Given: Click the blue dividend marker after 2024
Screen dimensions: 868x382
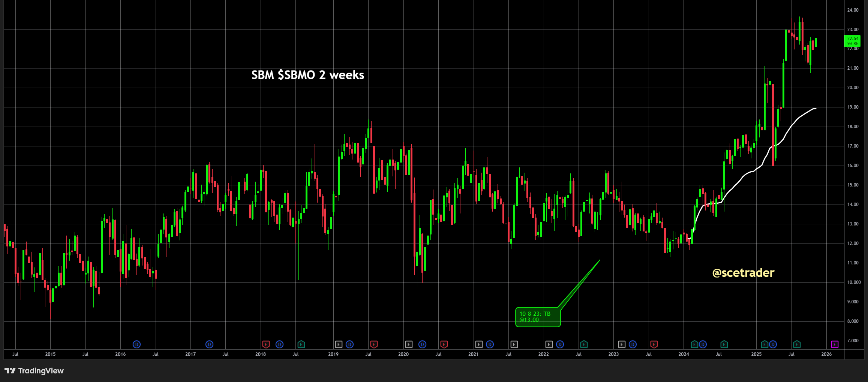Looking at the screenshot, I should tap(703, 344).
